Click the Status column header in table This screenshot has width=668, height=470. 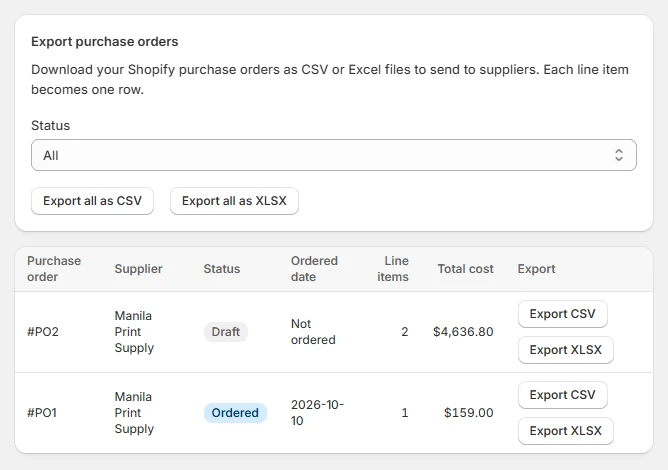[222, 269]
